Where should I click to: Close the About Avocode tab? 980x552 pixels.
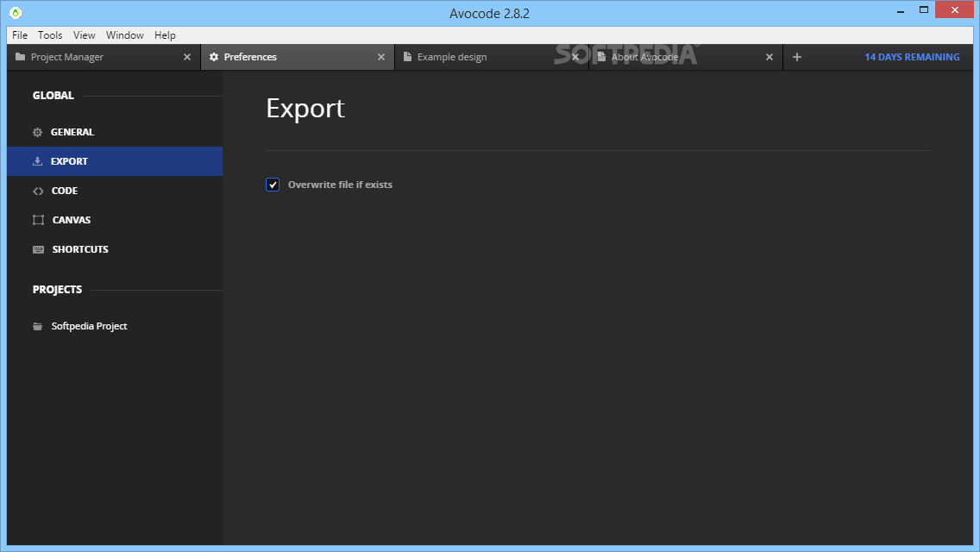[770, 57]
